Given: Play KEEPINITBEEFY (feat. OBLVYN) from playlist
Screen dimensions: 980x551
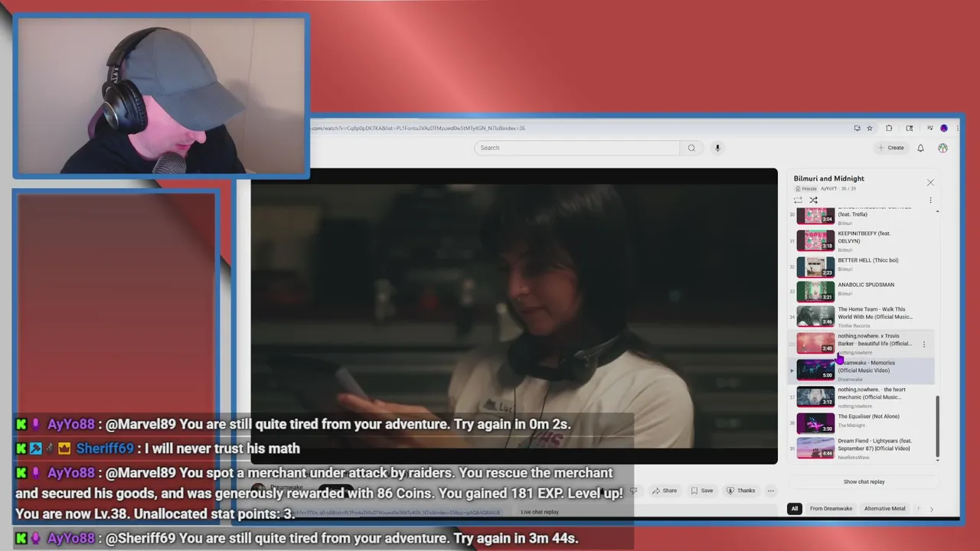Looking at the screenshot, I should tap(862, 240).
